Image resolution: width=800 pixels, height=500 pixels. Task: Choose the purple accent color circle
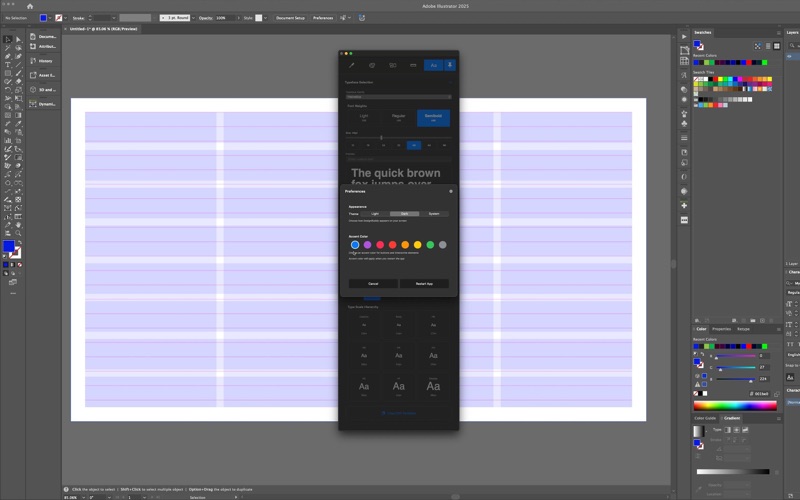pyautogui.click(x=367, y=245)
